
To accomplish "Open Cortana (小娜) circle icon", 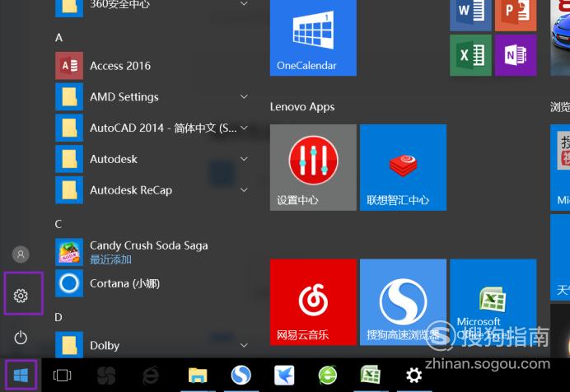I will pyautogui.click(x=69, y=283).
